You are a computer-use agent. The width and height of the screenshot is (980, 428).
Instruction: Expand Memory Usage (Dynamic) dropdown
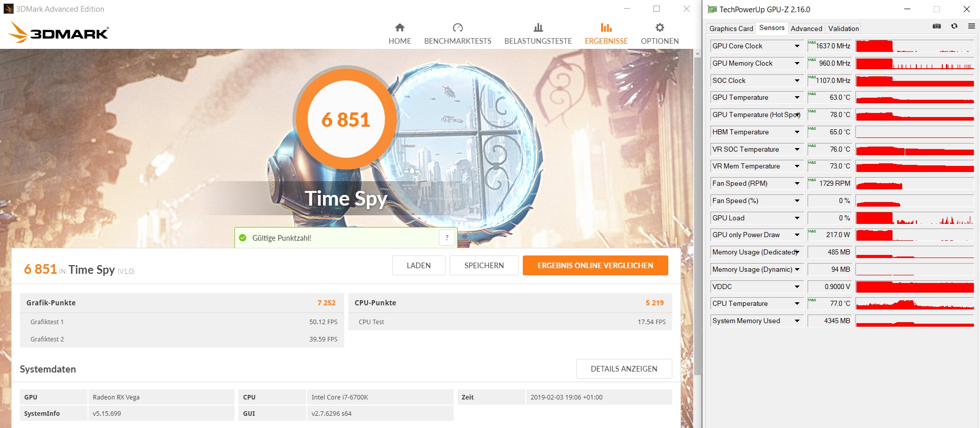pos(797,269)
